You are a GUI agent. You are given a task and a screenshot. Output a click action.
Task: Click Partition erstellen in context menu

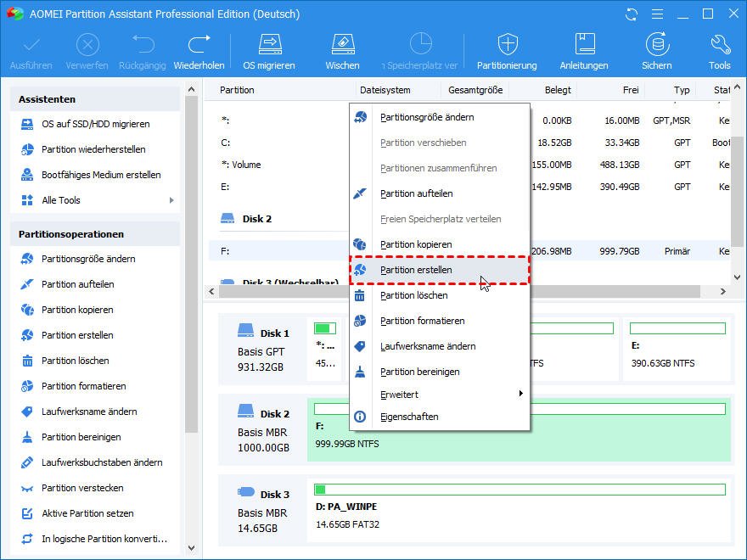tap(440, 270)
